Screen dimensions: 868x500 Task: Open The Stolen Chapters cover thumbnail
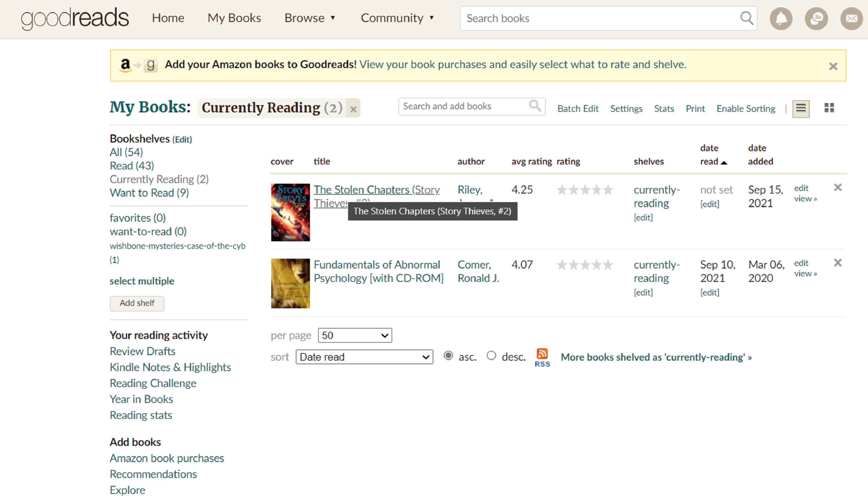[x=290, y=213]
